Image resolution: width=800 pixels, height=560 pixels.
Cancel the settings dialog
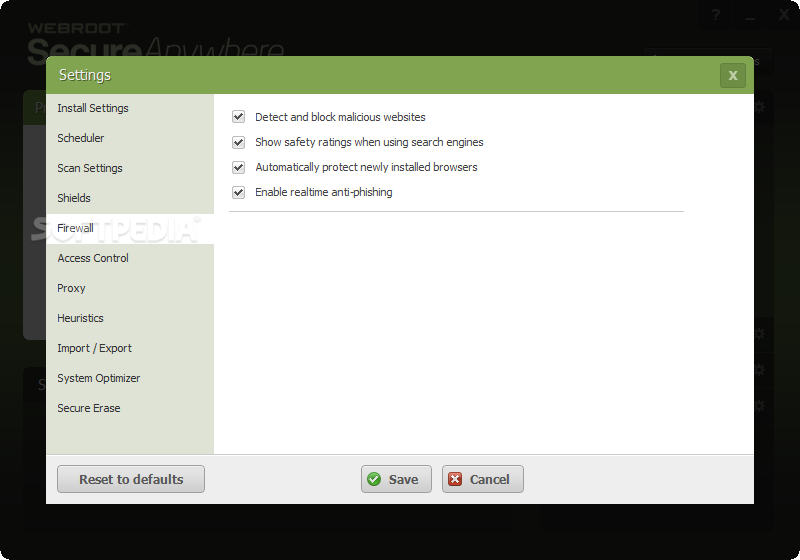coord(483,479)
